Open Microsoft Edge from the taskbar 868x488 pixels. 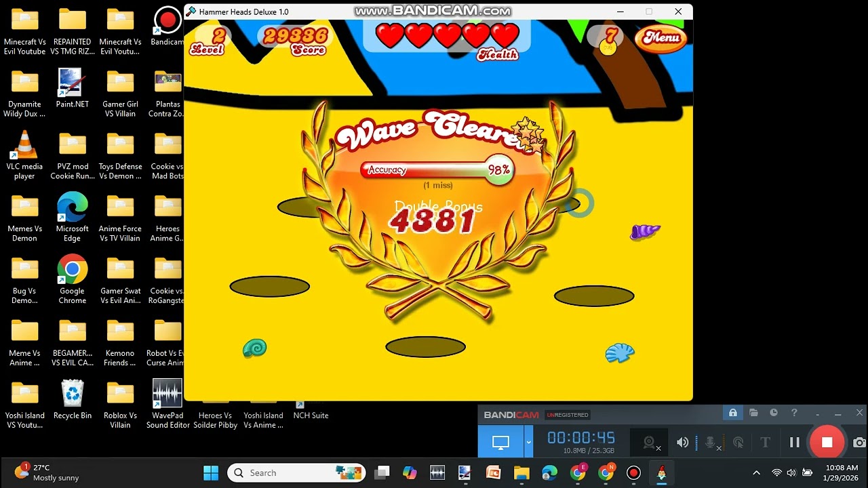tap(549, 472)
